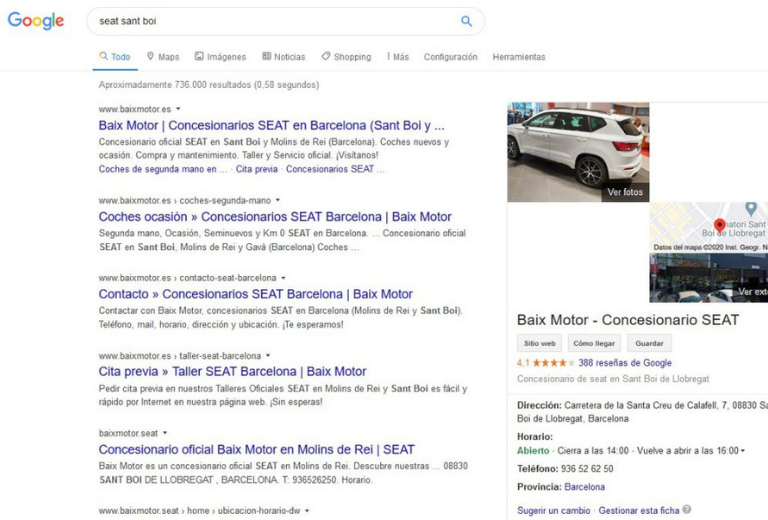The width and height of the screenshot is (768, 520).
Task: Open the Imágenes tab
Action: [x=220, y=56]
